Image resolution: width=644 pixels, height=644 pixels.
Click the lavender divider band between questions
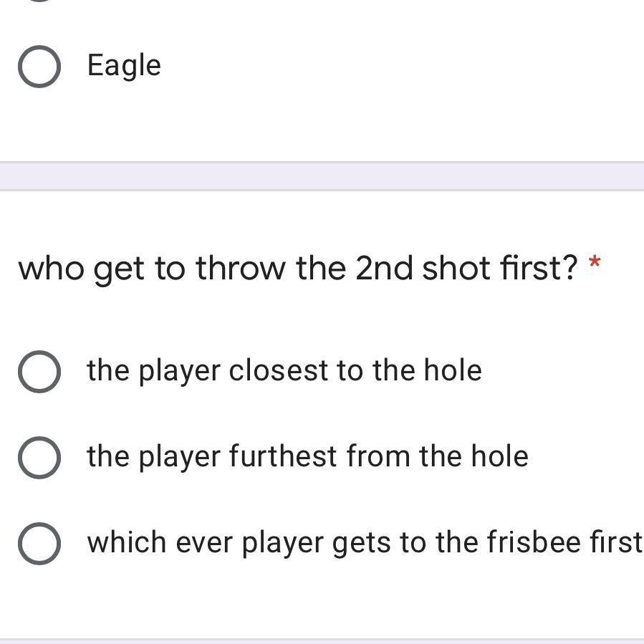(x=322, y=176)
